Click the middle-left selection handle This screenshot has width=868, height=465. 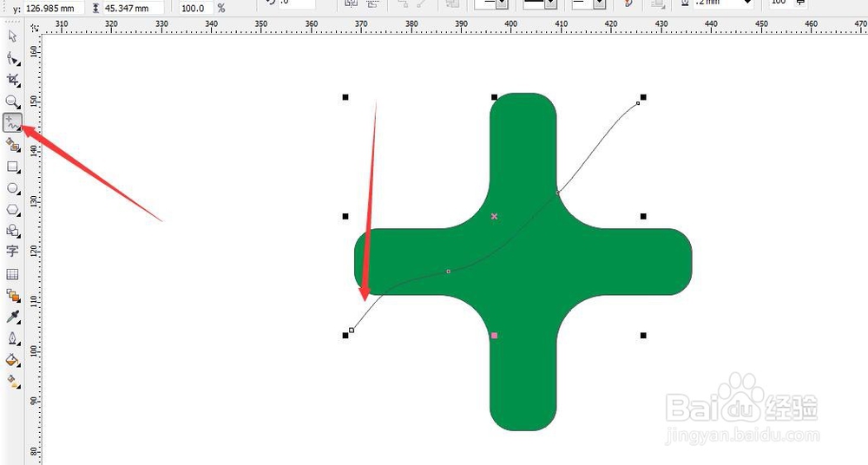point(345,216)
